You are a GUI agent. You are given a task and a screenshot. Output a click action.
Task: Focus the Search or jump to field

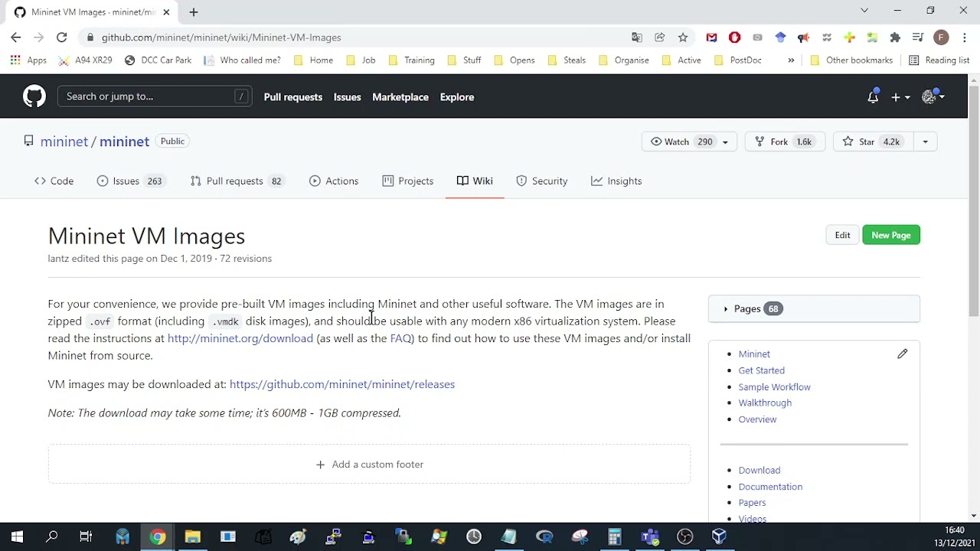(155, 96)
